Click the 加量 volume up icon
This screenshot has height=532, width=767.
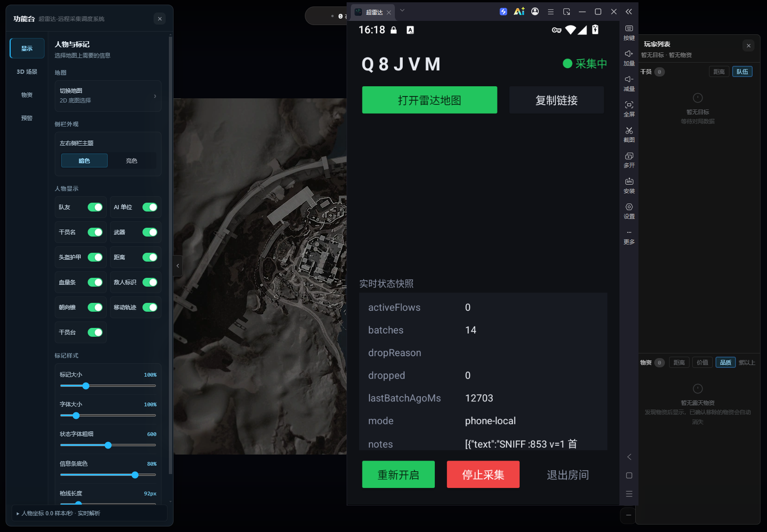pos(629,54)
